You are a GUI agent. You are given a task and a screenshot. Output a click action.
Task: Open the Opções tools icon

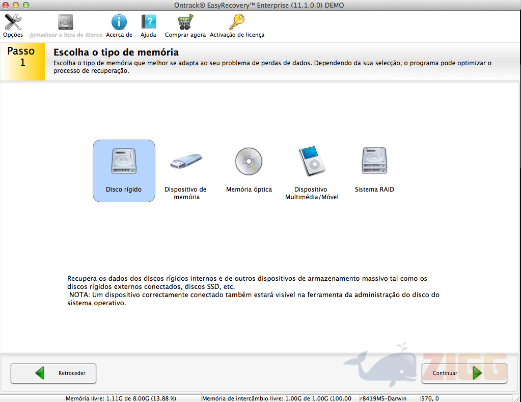click(13, 22)
